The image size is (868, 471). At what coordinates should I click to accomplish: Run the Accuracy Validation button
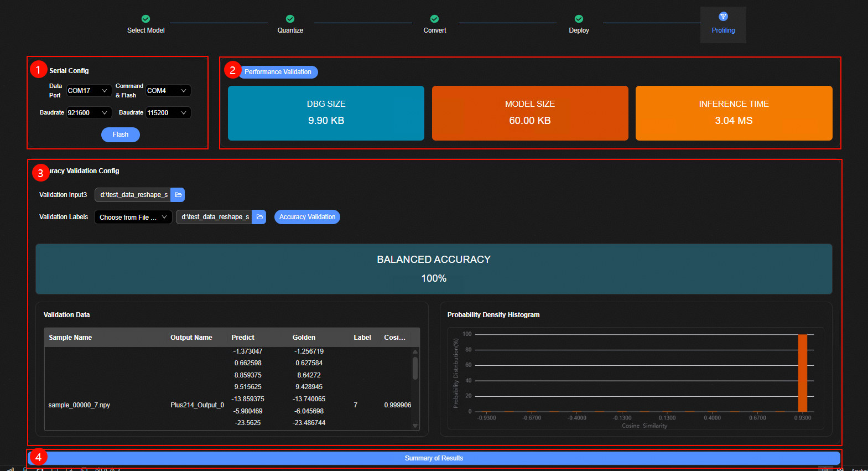[x=307, y=217]
